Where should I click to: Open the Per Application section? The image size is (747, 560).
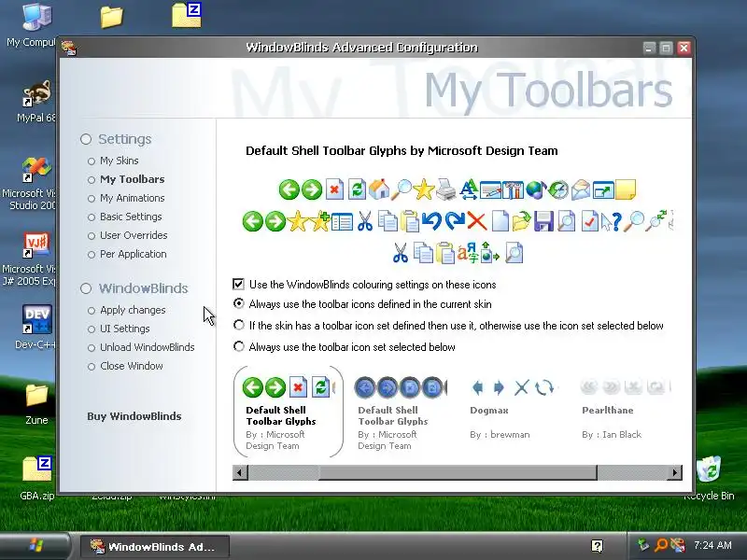[x=133, y=254]
